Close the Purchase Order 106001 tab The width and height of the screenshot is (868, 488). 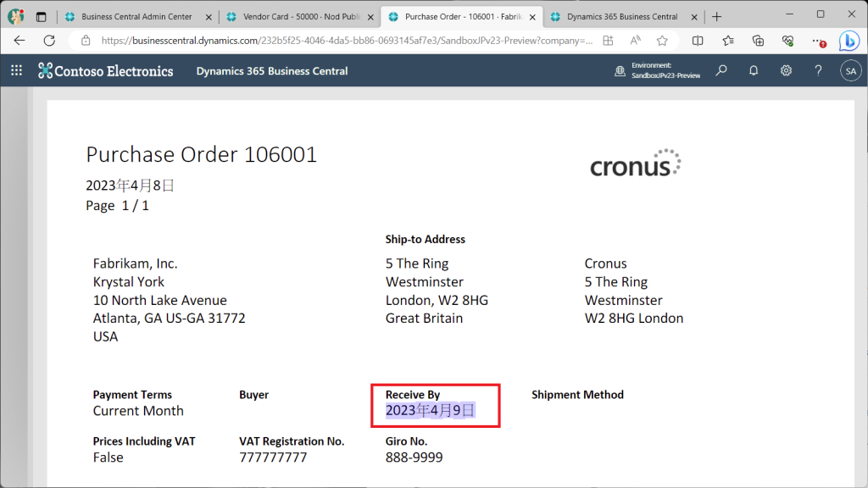(x=532, y=17)
